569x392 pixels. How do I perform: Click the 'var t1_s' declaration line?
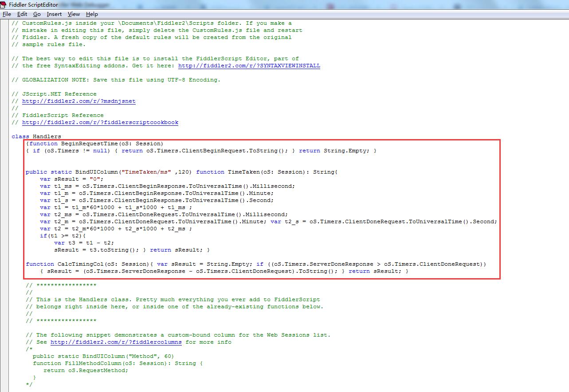(157, 200)
